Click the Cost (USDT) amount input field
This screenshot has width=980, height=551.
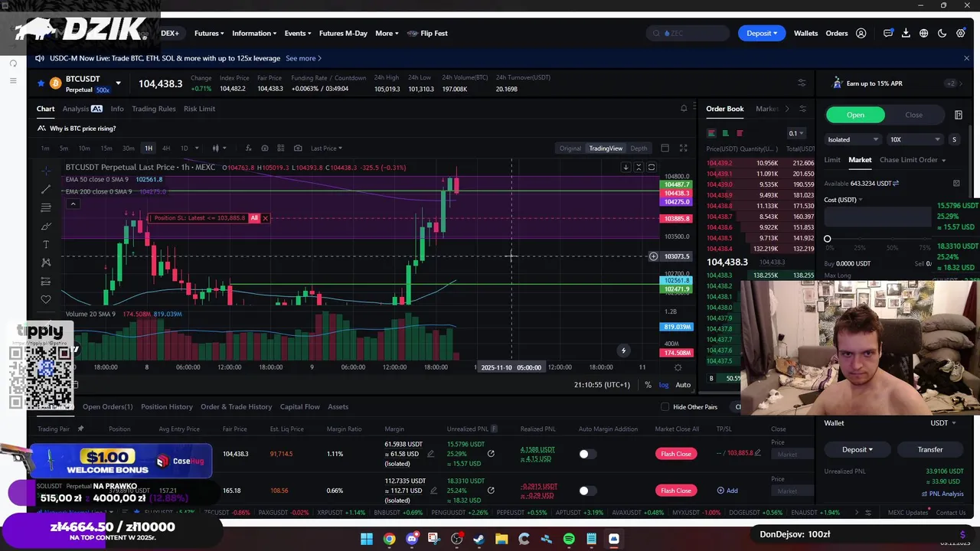[x=877, y=217]
